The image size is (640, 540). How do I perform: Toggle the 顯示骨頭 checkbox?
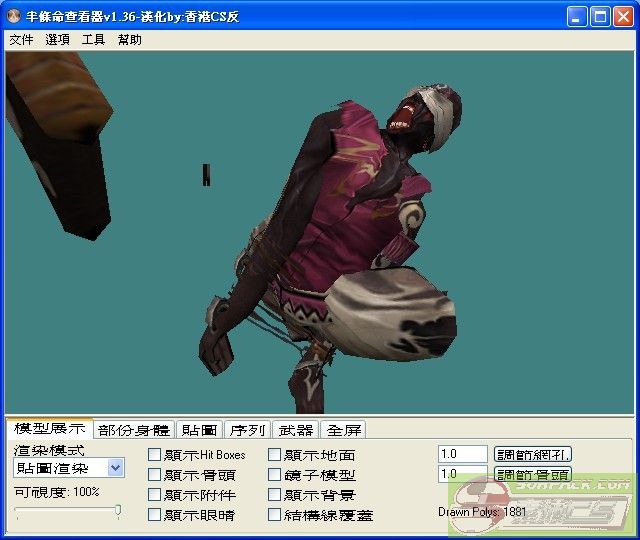pos(154,475)
